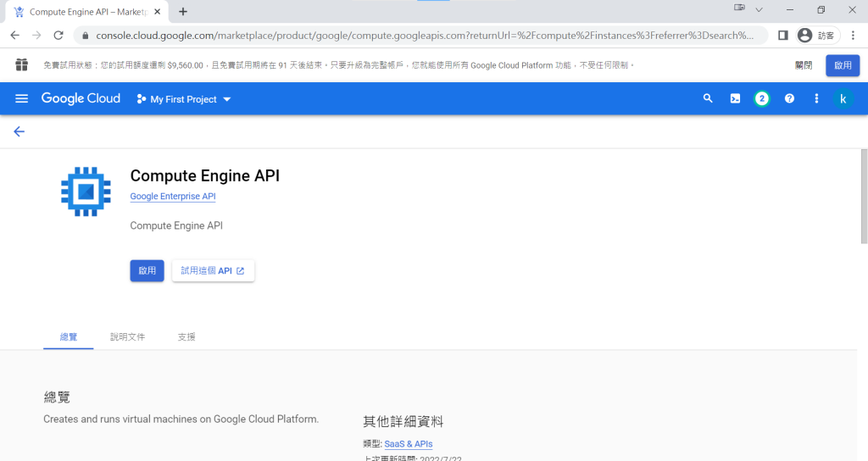
Task: Click the Google Cloud logo
Action: pos(81,98)
